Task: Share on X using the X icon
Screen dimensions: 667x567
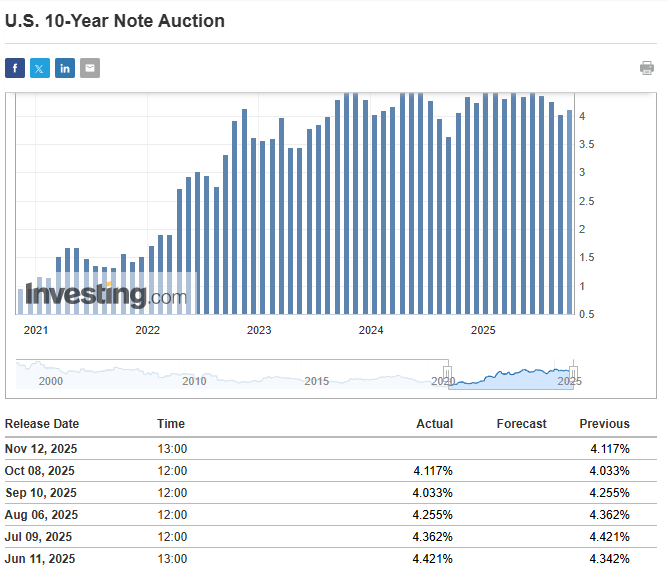Action: point(40,68)
